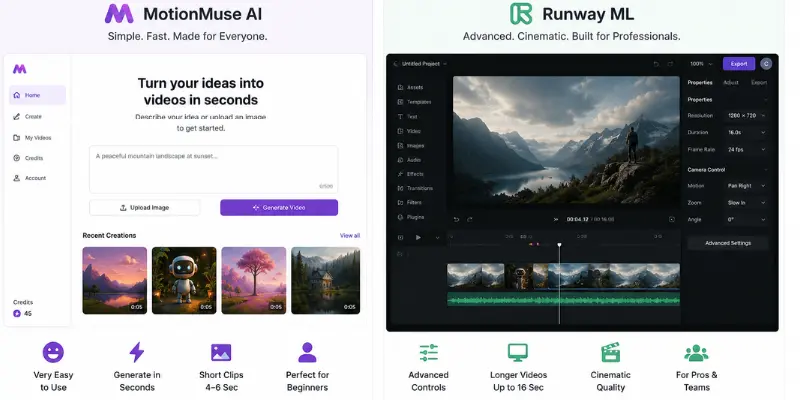The width and height of the screenshot is (800, 400).
Task: Click the add-track icon left of play
Action: [x=401, y=237]
